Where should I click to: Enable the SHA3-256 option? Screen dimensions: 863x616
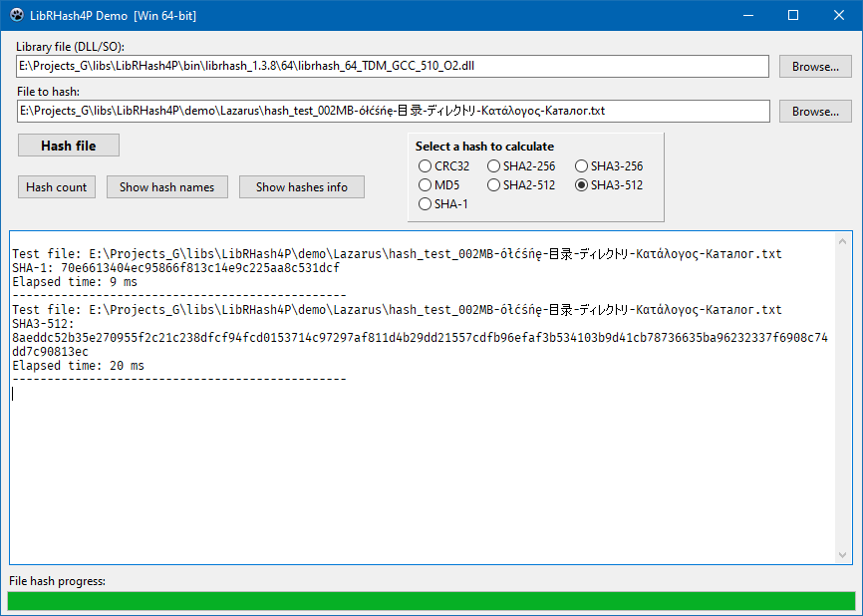(581, 165)
